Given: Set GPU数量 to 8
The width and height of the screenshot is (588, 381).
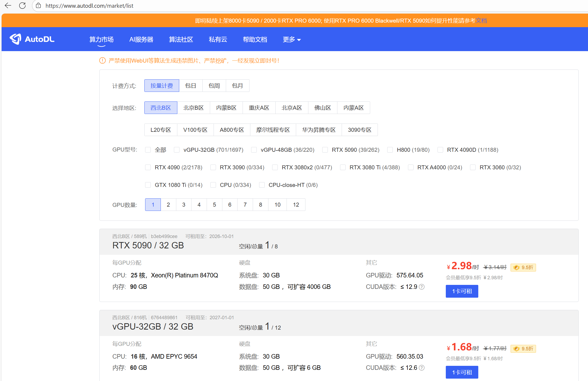Looking at the screenshot, I should [260, 205].
